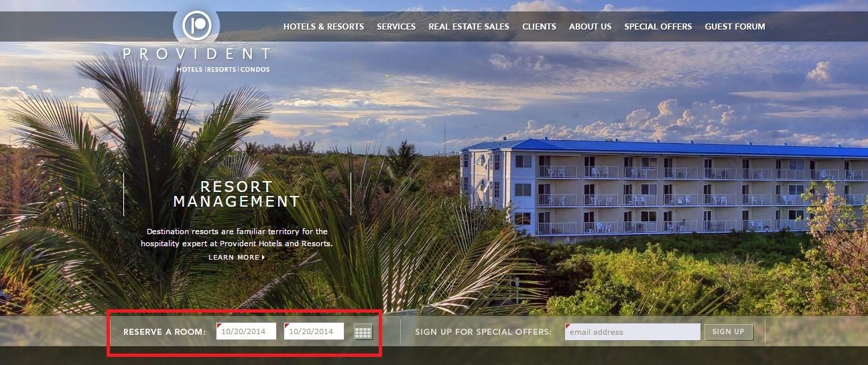
Task: Open the HOTELS & RESORTS menu
Action: pyautogui.click(x=324, y=27)
